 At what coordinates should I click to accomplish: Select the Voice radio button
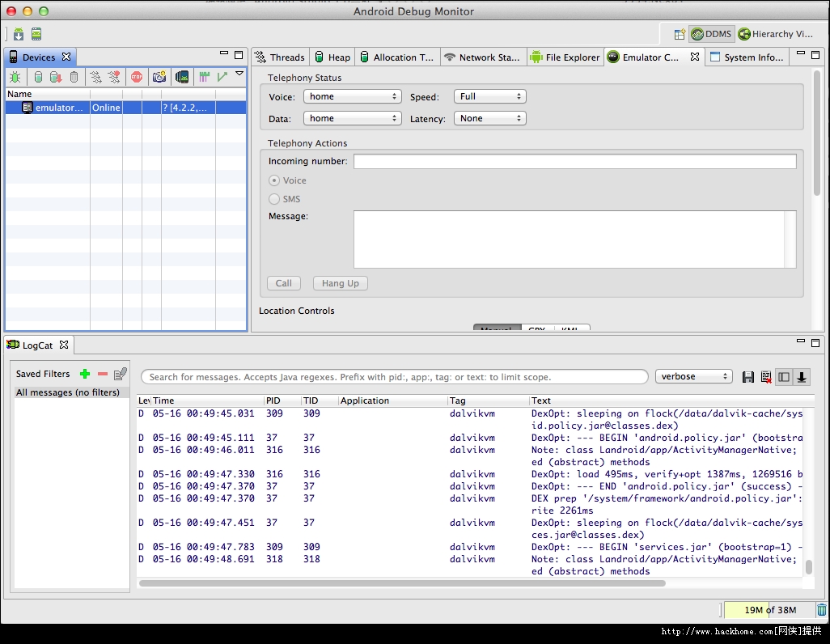(x=274, y=180)
